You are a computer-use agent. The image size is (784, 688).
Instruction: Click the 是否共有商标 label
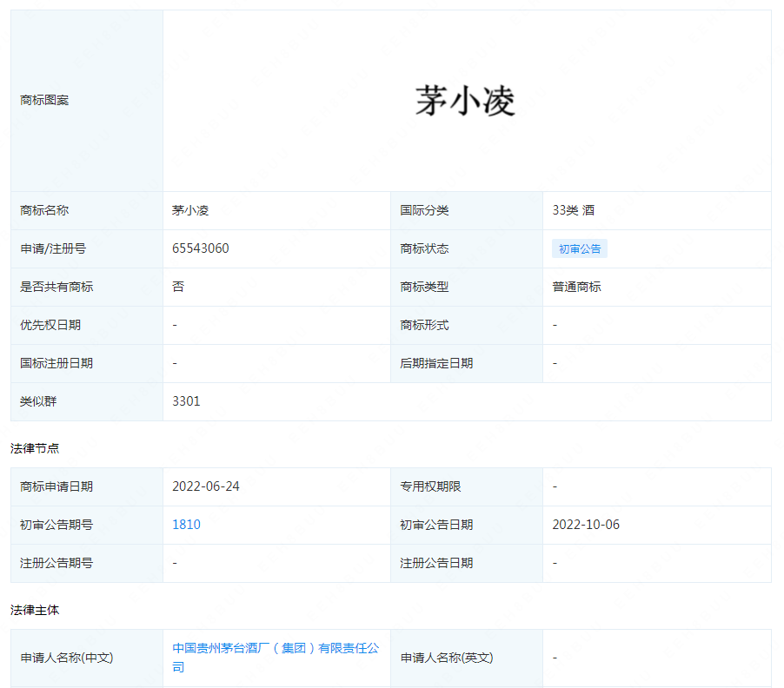point(56,287)
